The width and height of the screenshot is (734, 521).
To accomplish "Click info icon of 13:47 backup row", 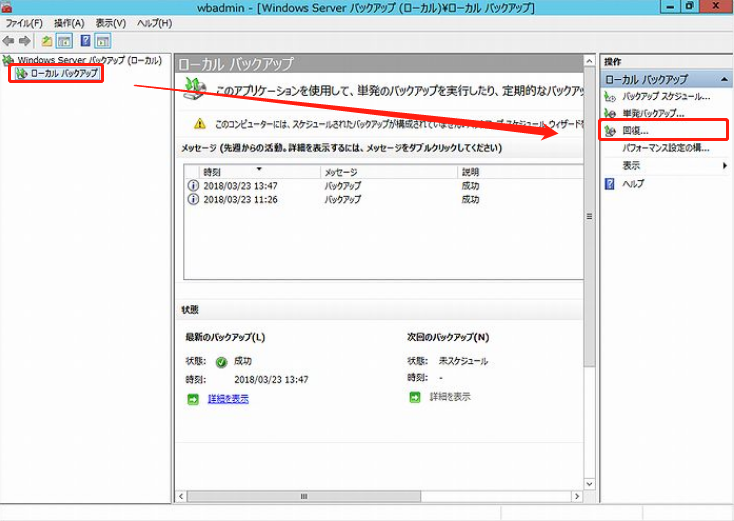I will click(x=193, y=186).
